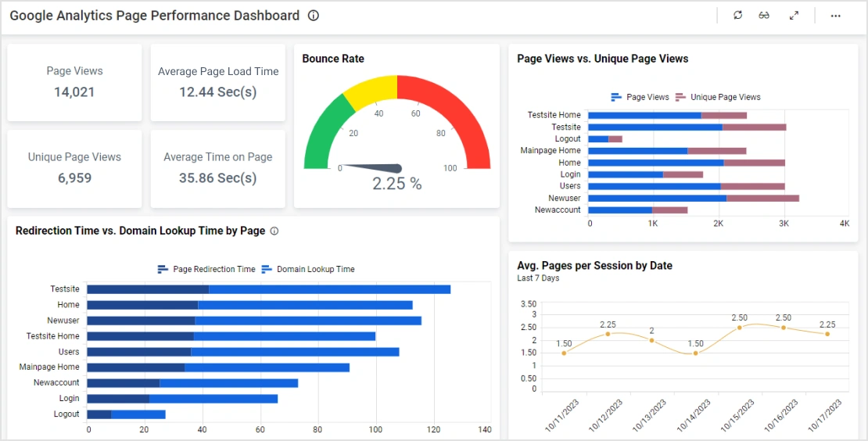Toggle Page Redirection Time legend item
The height and width of the screenshot is (441, 868).
click(206, 269)
